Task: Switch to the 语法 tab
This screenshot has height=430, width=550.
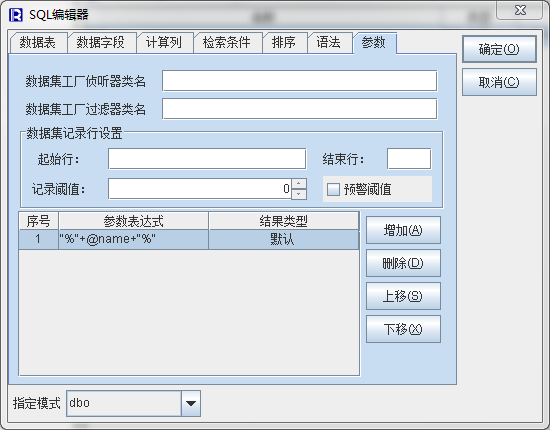Action: [329, 43]
